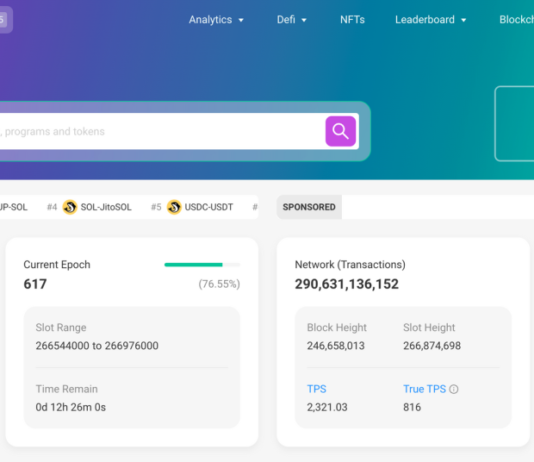534x462 pixels.
Task: Click the Slot Height label
Action: coord(429,328)
